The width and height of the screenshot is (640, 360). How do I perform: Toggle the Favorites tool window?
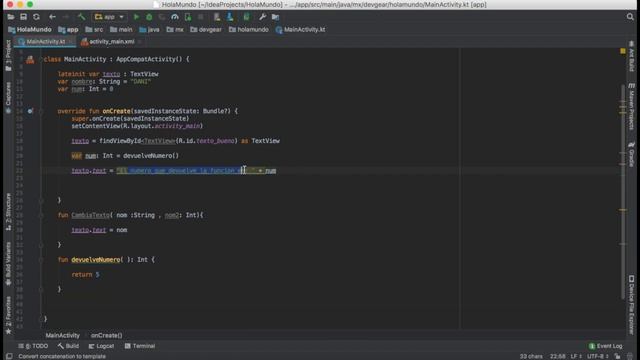(8, 315)
